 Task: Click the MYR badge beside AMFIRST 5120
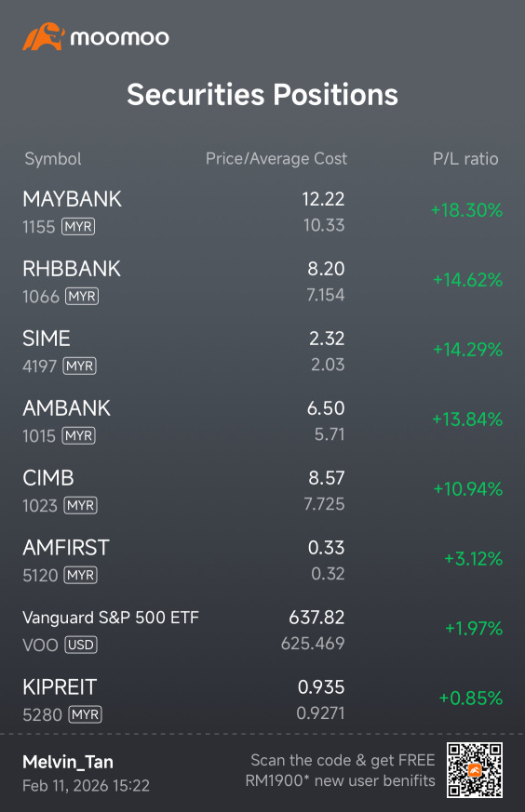81,575
